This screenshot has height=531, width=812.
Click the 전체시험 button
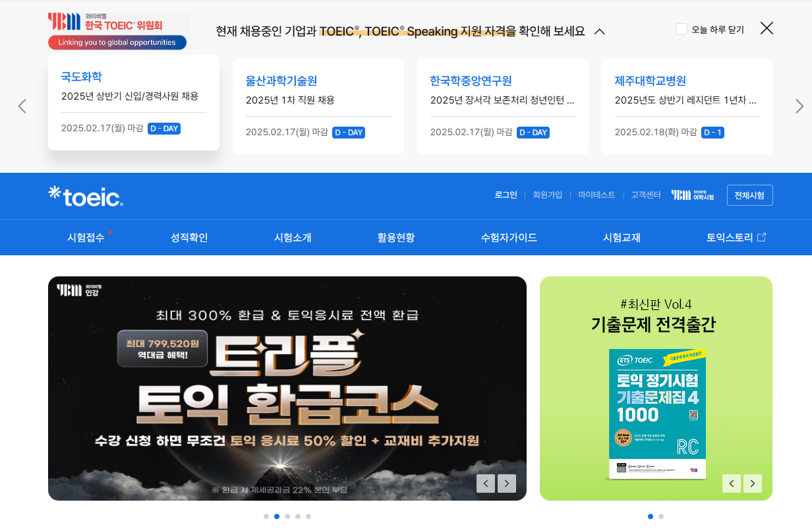[750, 195]
